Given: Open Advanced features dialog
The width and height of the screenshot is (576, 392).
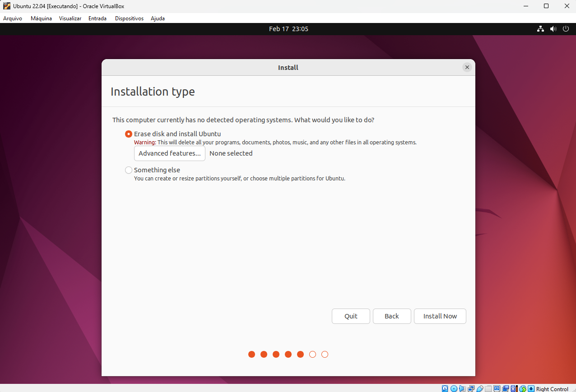Looking at the screenshot, I should tap(169, 153).
